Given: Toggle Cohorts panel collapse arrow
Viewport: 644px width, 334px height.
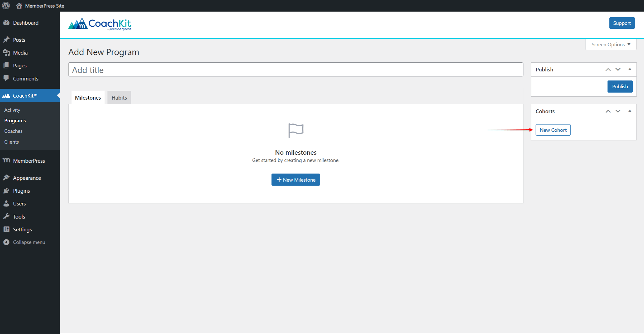Looking at the screenshot, I should point(630,111).
